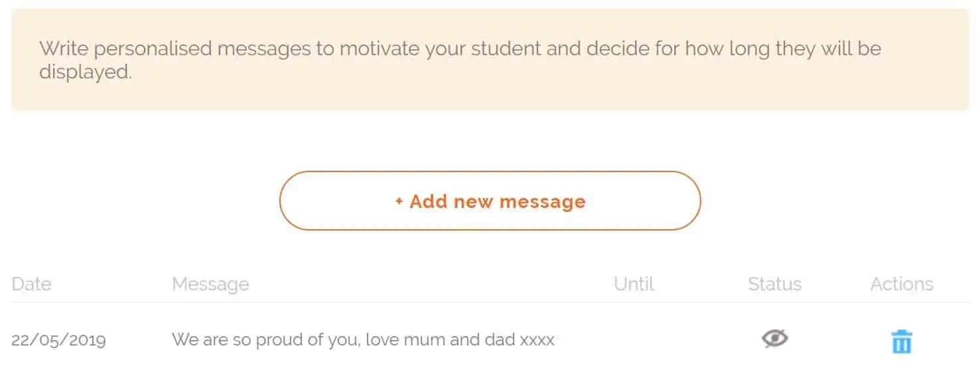Click "how long they will be" banner text
The image size is (980, 384).
click(x=783, y=48)
